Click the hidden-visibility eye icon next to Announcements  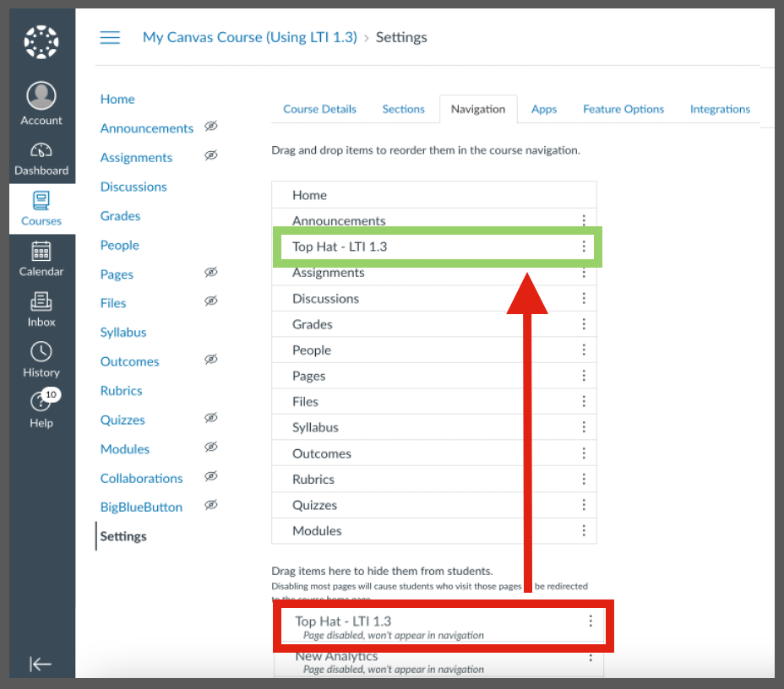point(211,127)
